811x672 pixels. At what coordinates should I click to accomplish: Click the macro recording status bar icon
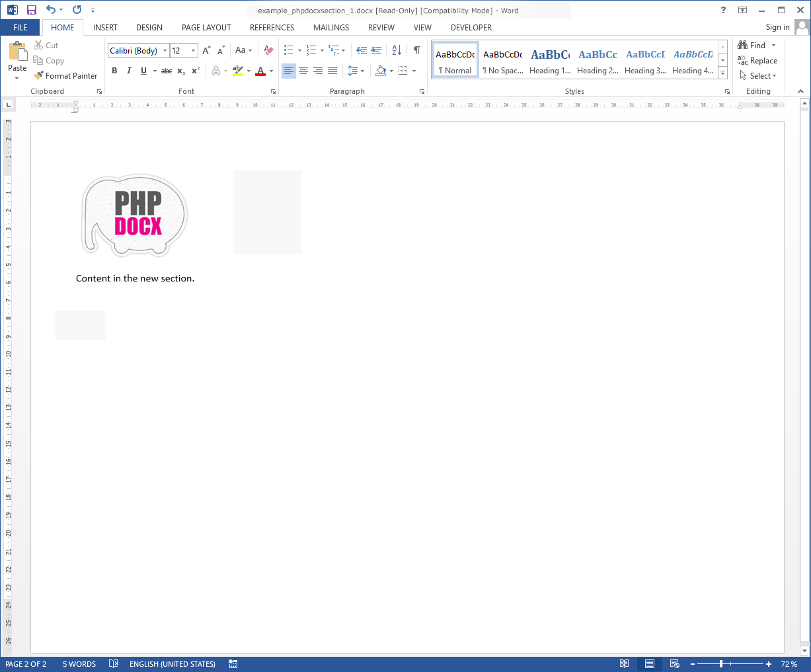coord(233,664)
